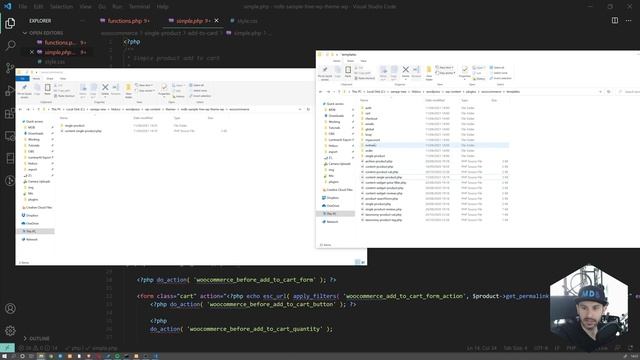Click the Windows Start button on taskbar
640x360 pixels.
(3, 356)
